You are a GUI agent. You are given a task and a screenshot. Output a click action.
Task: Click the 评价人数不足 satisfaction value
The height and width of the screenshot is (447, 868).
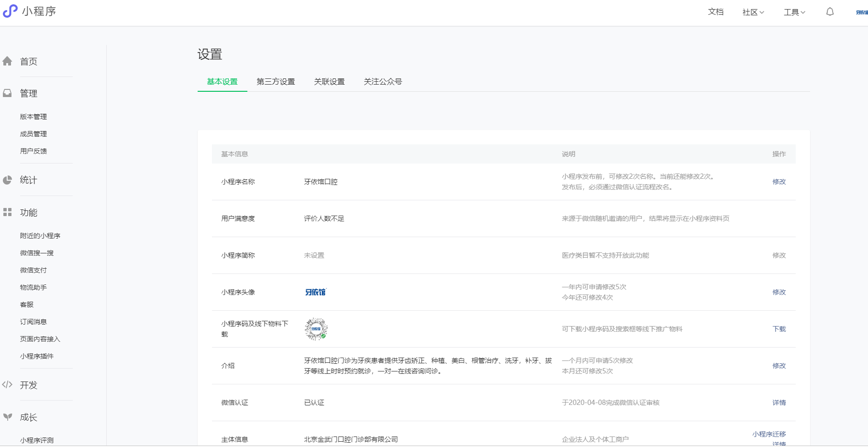324,218
